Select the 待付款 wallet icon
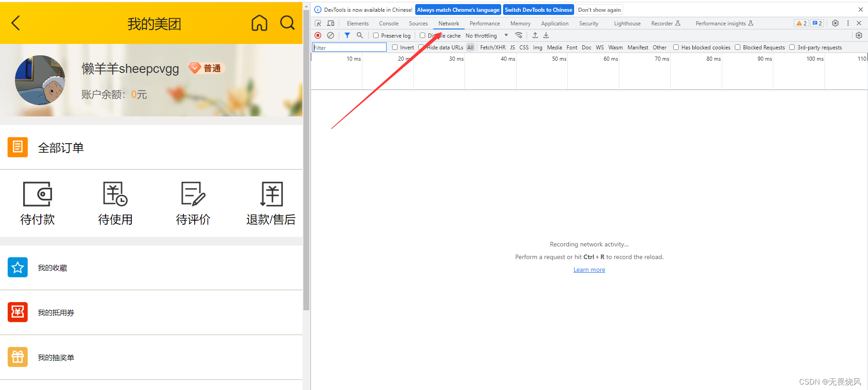The height and width of the screenshot is (390, 868). click(38, 194)
